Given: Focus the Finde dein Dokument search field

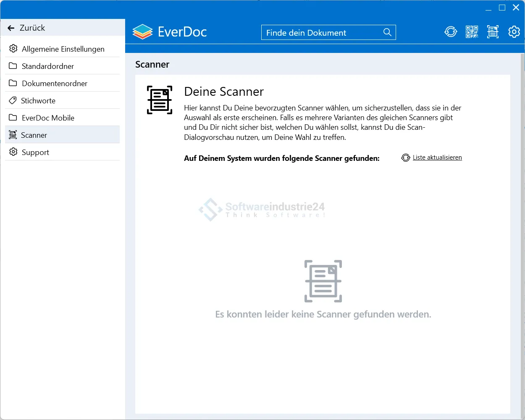Looking at the screenshot, I should click(x=321, y=33).
